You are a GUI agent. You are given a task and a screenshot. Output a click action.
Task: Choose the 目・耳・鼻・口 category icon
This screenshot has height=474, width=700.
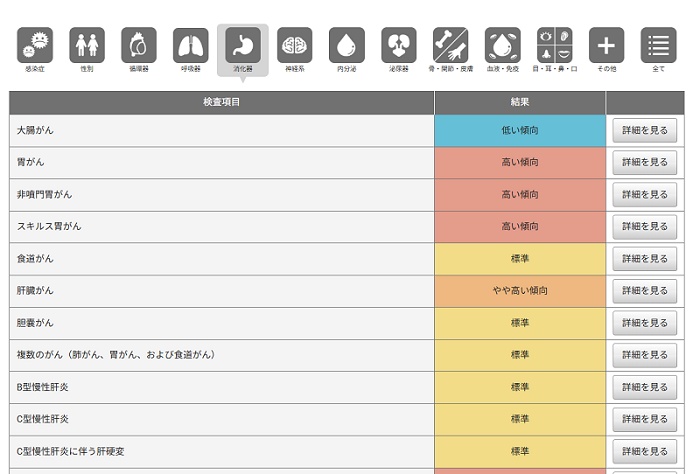pos(555,46)
